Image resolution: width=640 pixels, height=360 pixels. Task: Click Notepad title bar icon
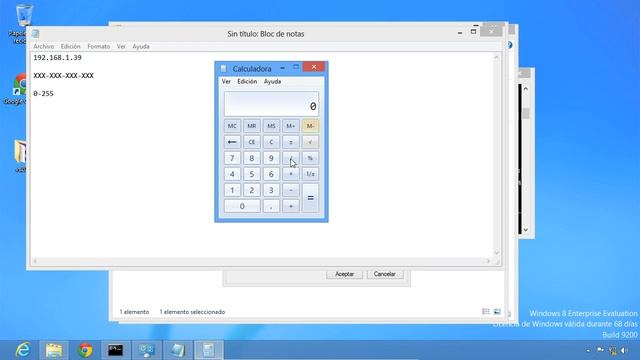coord(36,33)
